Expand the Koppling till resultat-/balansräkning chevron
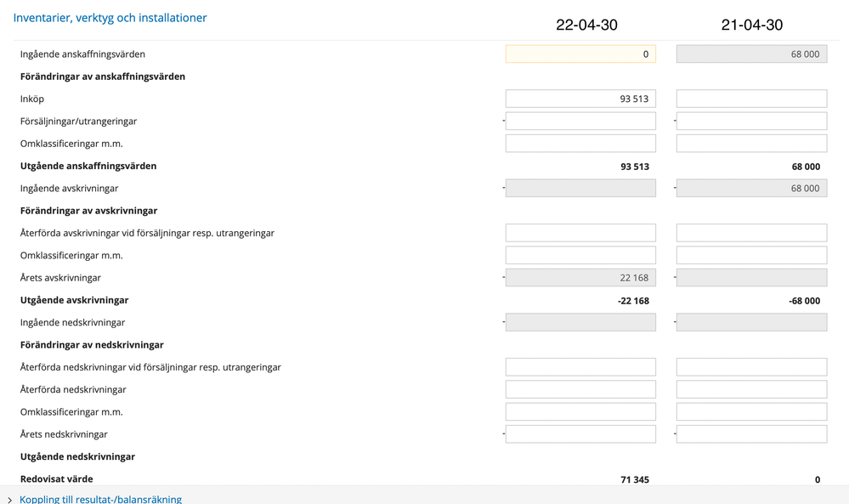This screenshot has height=504, width=849. tap(9, 501)
